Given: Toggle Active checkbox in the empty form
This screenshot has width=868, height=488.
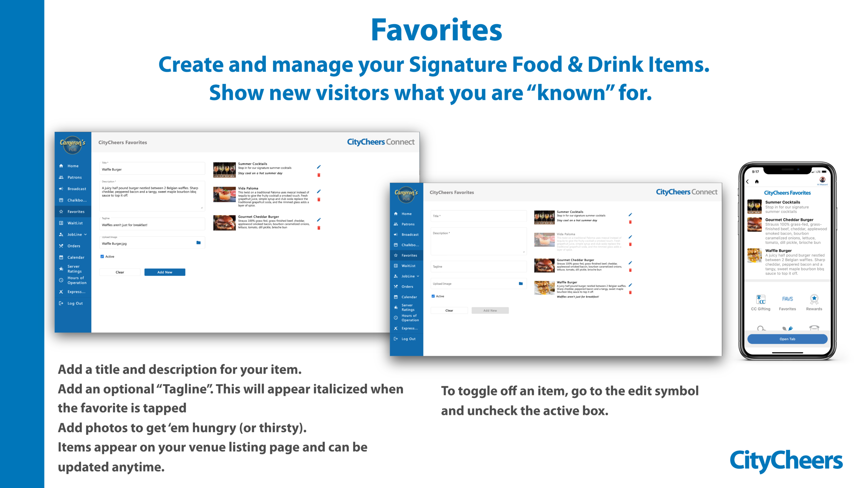Looking at the screenshot, I should pos(433,296).
